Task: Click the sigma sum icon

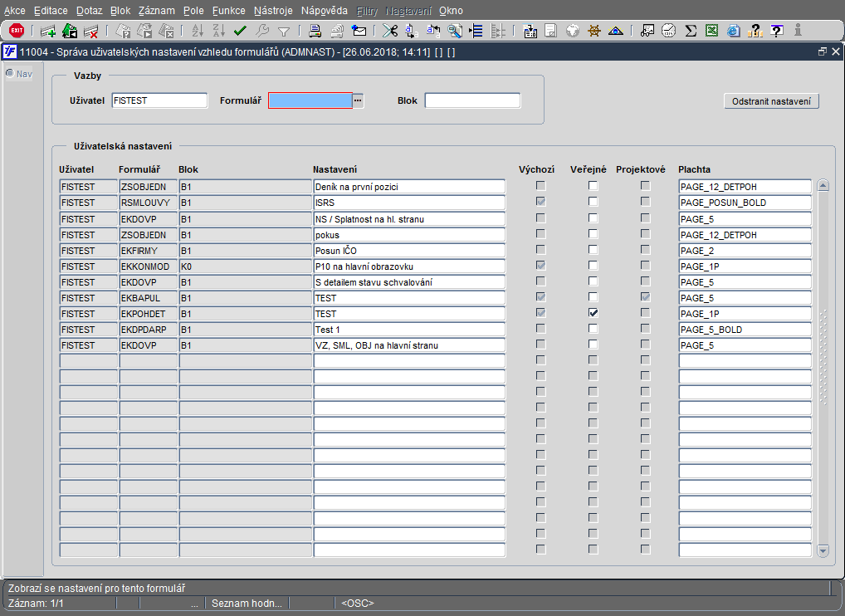Action: (691, 32)
